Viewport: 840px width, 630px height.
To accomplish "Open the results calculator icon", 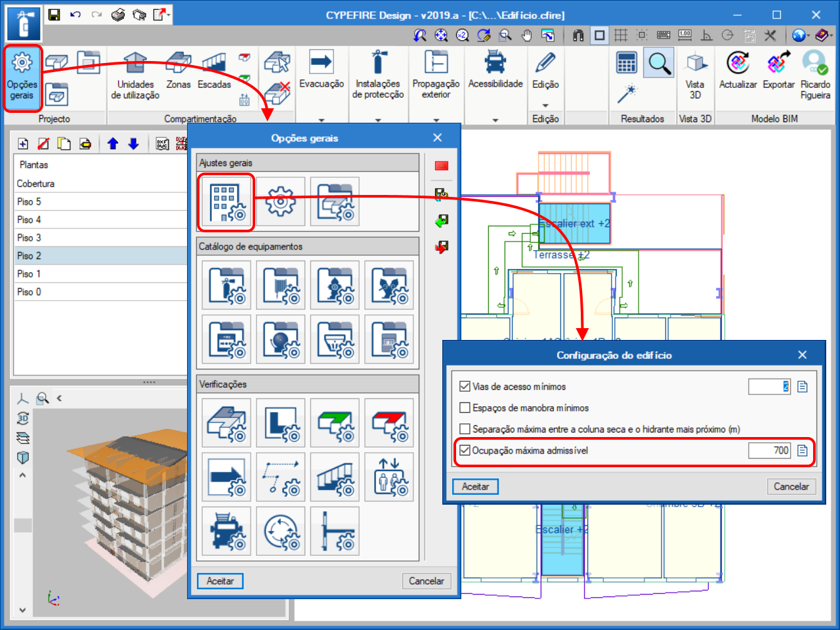I will [x=627, y=63].
